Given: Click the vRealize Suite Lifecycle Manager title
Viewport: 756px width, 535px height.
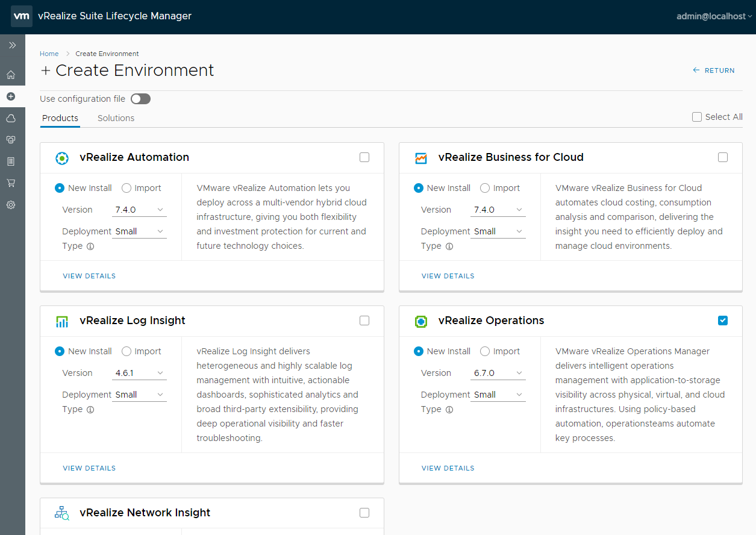Looking at the screenshot, I should click(x=114, y=16).
